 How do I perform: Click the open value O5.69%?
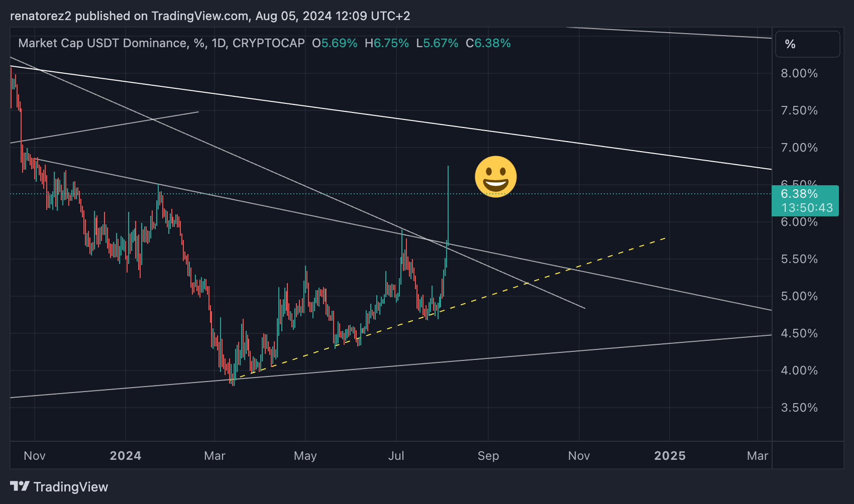[335, 43]
